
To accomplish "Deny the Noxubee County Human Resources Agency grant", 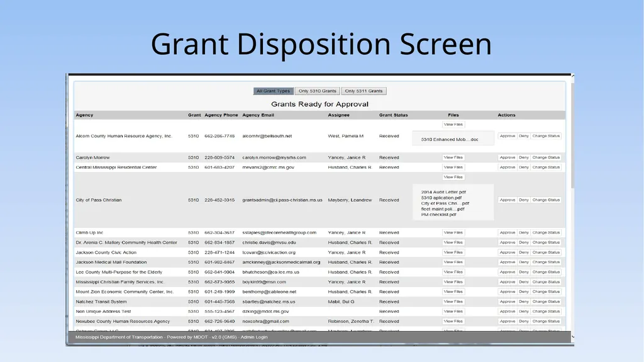I will [523, 321].
